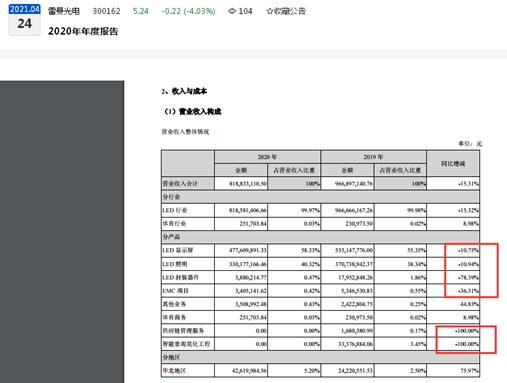507x383 pixels.
Task: Click the 分地区 section row
Action: (320, 357)
